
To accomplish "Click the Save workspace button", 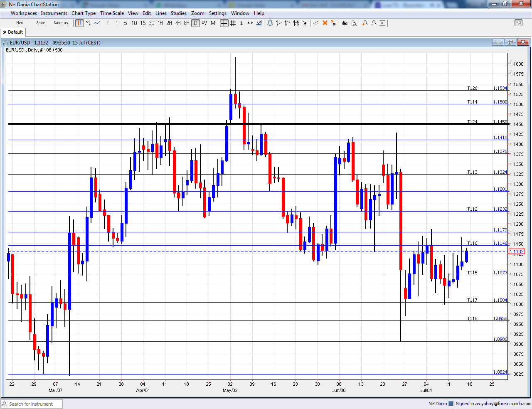I will tap(41, 23).
